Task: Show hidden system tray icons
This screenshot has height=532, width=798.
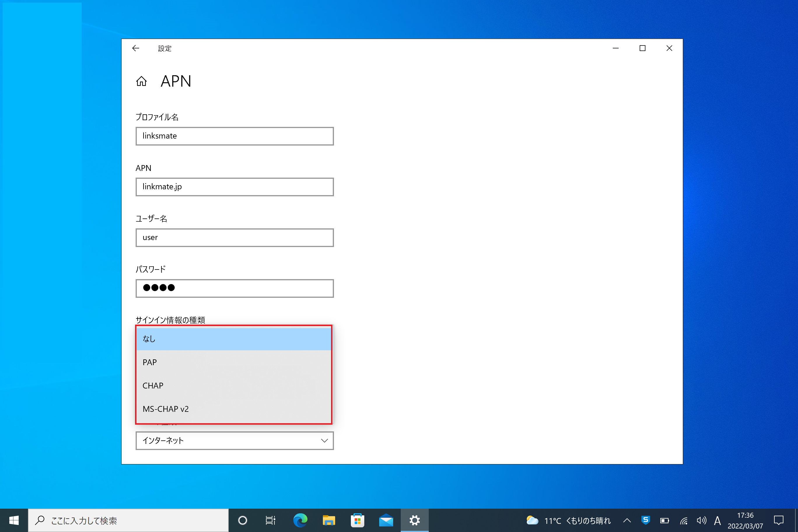Action: pos(627,520)
